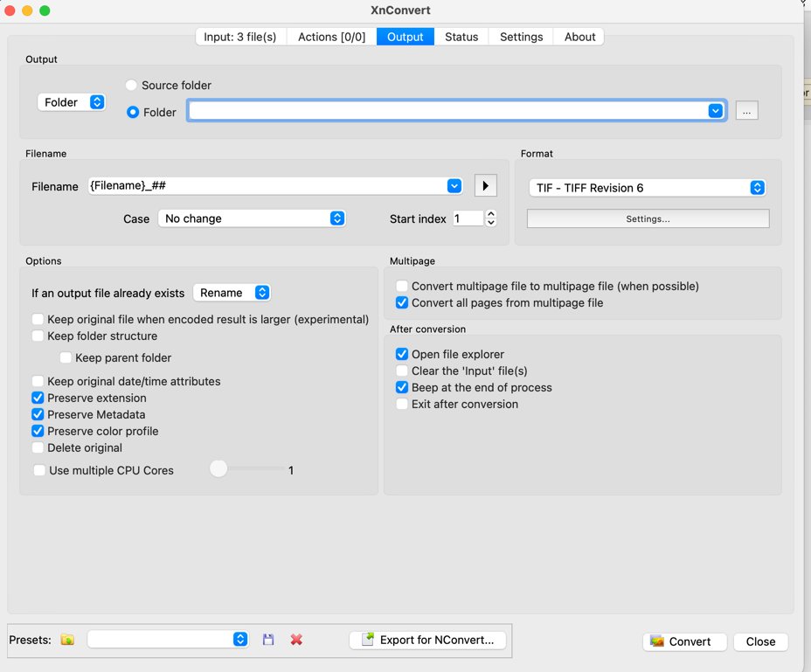Enable Delete original checkbox
Screen dimensions: 811x672
[38, 448]
